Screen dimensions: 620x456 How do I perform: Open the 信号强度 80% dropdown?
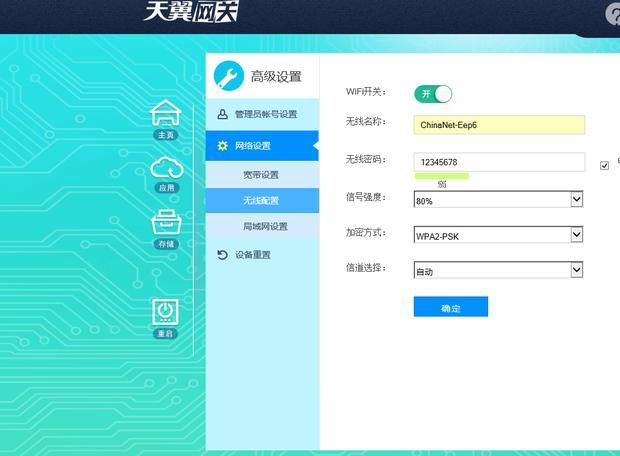[498, 199]
